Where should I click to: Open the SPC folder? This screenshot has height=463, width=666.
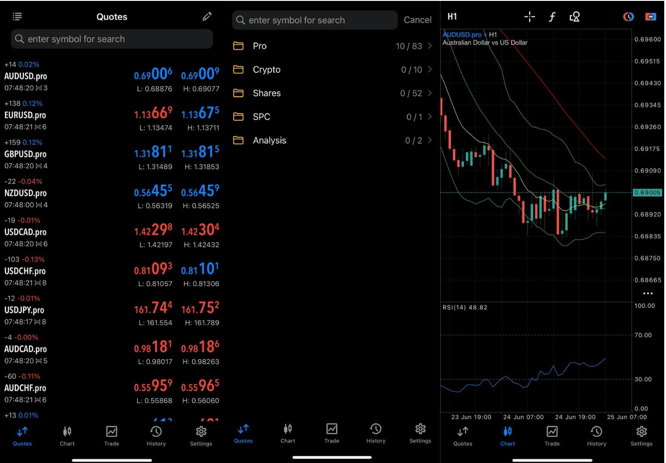333,116
